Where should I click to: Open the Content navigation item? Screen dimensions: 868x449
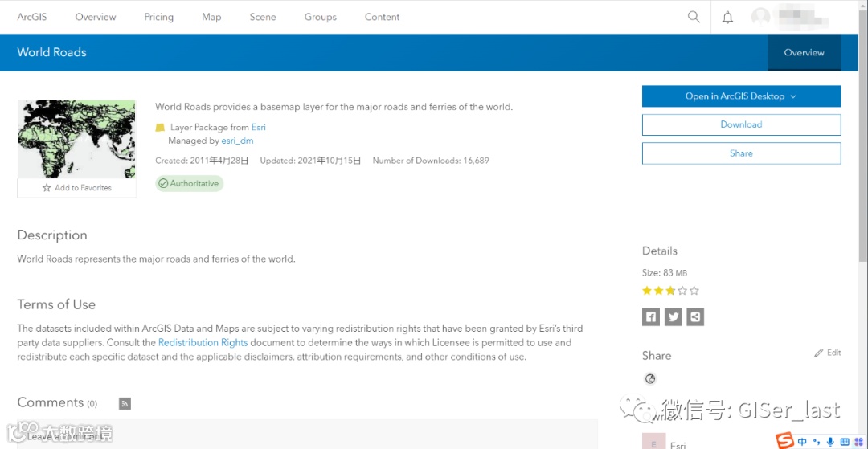[382, 17]
